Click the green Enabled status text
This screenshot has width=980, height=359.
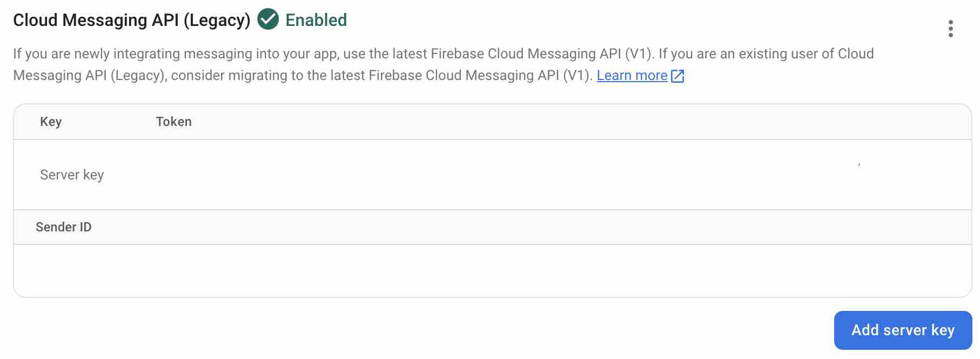316,20
